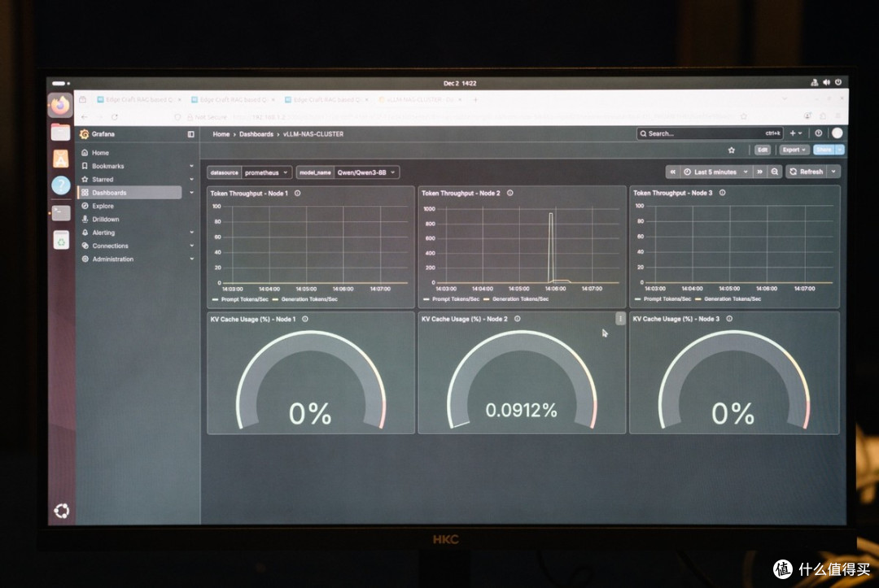Click the Refresh dashboard button
The height and width of the screenshot is (588, 879).
pos(807,172)
